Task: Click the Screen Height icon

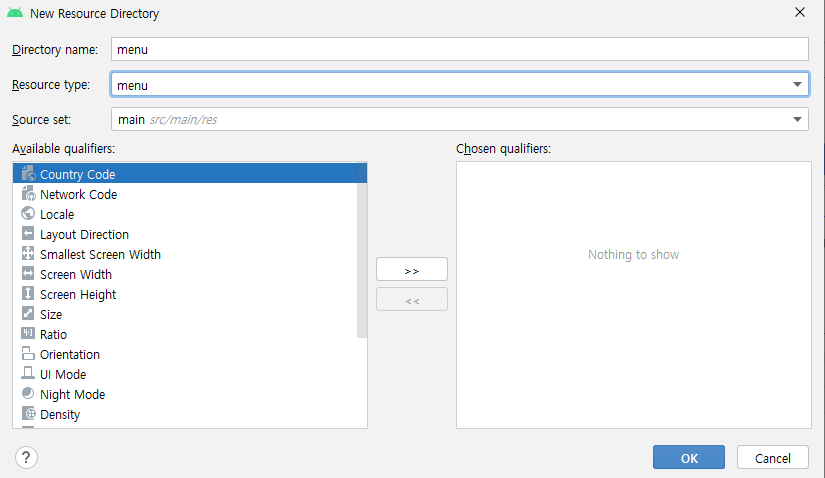Action: [28, 293]
